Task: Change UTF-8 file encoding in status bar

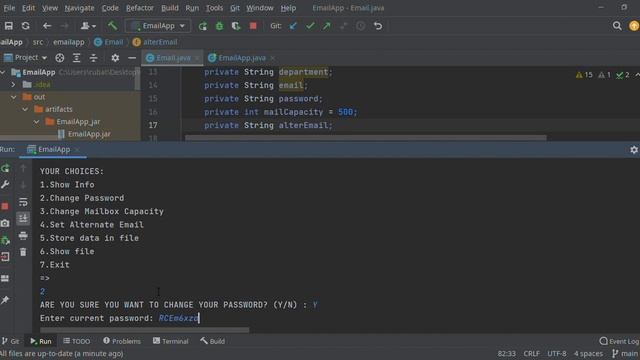Action: pyautogui.click(x=557, y=353)
